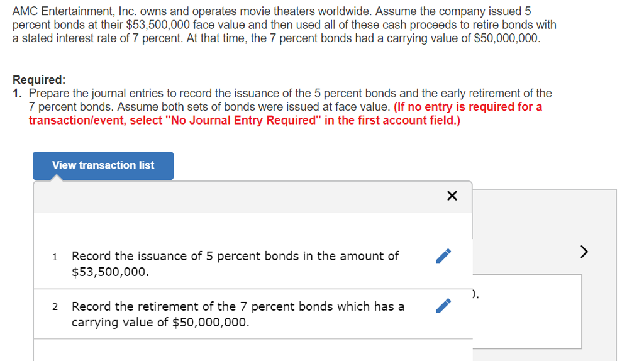Image resolution: width=644 pixels, height=361 pixels.
Task: Go to next entry with right chevron
Action: pos(584,252)
